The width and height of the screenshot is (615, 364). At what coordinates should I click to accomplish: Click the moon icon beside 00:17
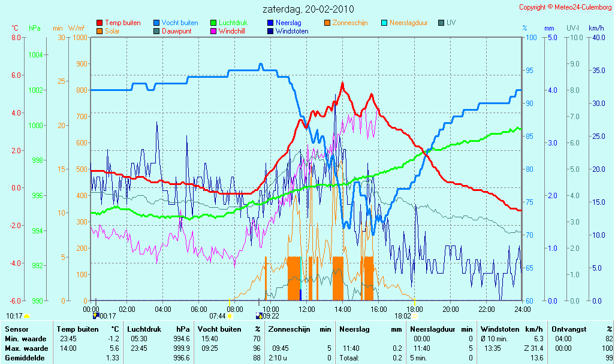(95, 316)
